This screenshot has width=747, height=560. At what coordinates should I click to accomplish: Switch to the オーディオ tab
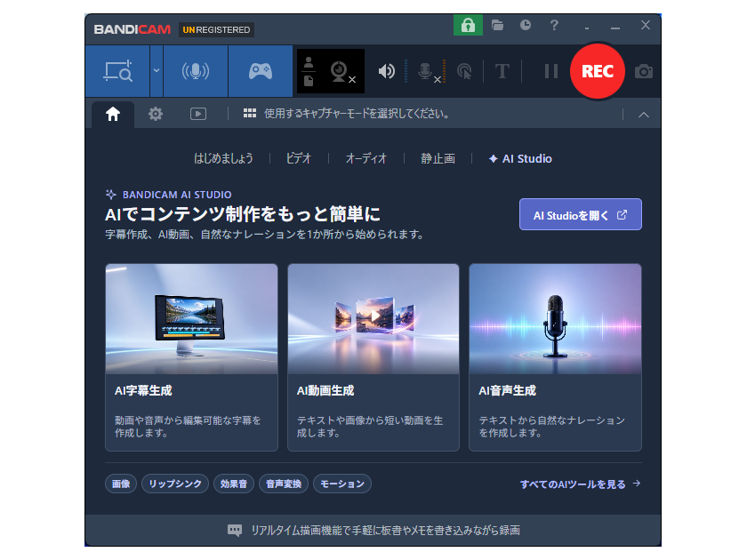click(365, 158)
